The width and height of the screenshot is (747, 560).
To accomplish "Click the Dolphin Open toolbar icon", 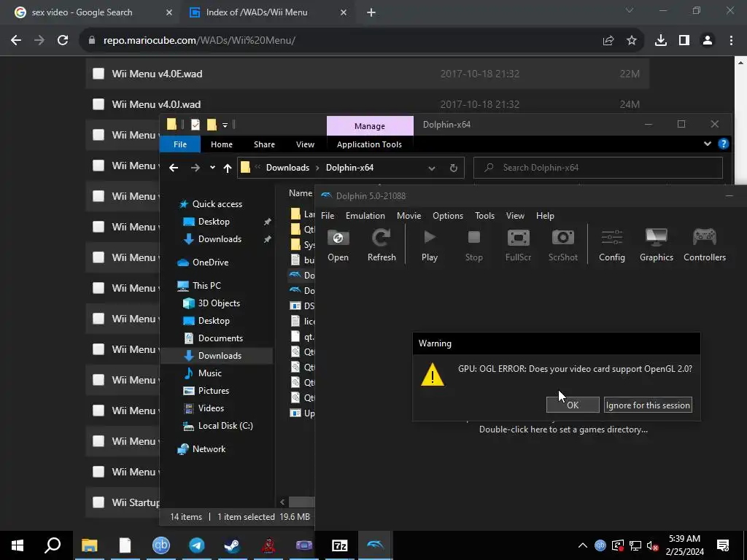I will click(338, 245).
